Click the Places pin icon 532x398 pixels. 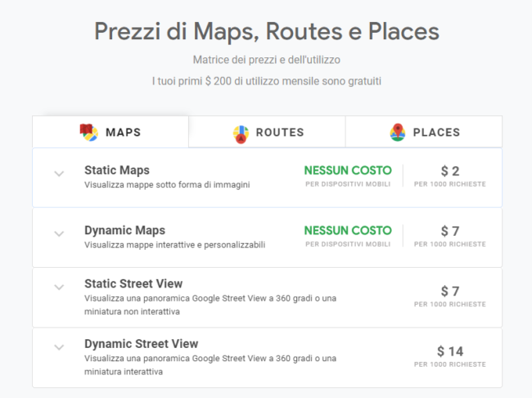pyautogui.click(x=398, y=132)
